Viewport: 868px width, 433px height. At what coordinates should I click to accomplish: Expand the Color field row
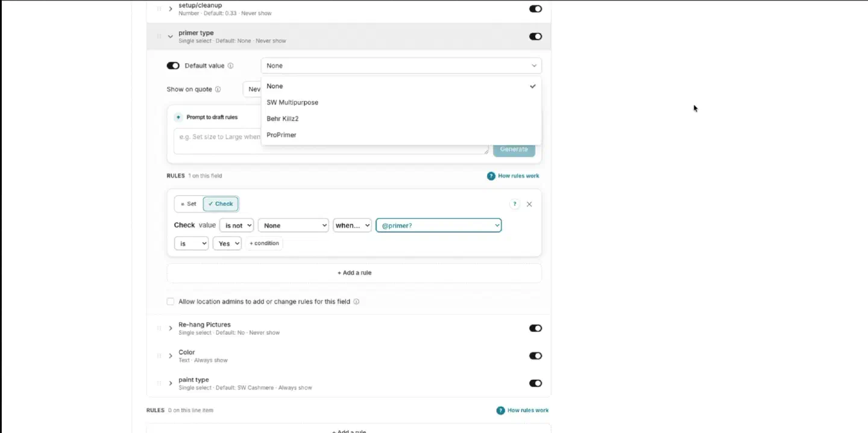tap(171, 356)
